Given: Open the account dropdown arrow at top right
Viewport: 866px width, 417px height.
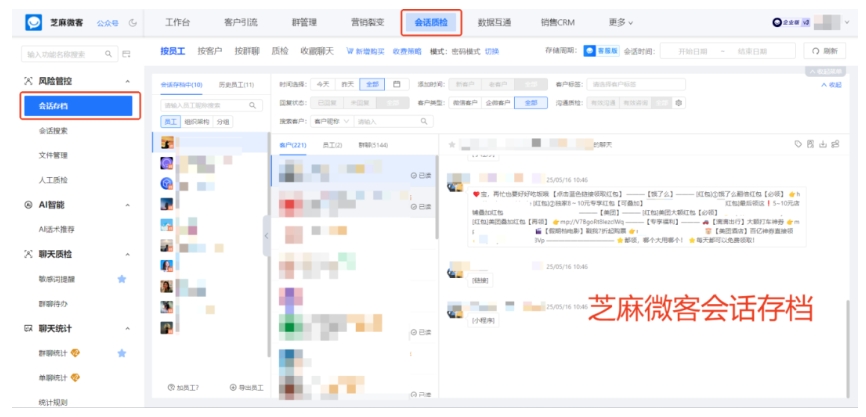Looking at the screenshot, I should point(848,23).
